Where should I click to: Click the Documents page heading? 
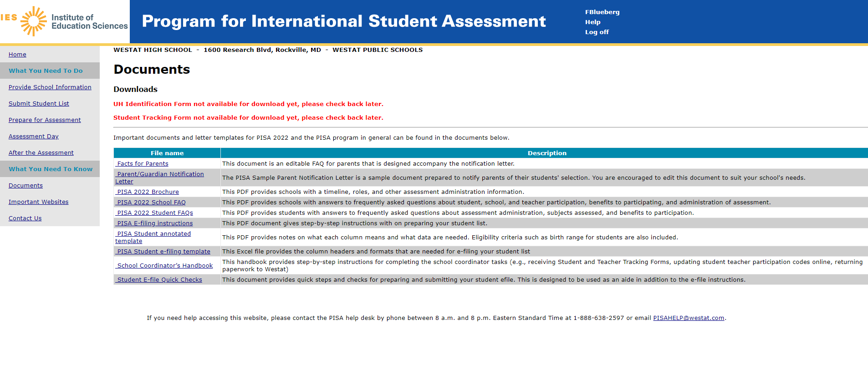point(152,69)
